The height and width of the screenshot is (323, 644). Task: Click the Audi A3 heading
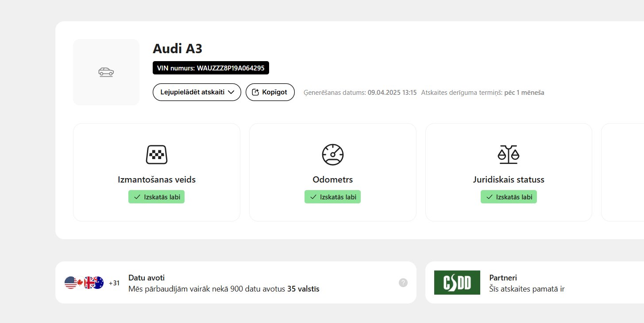pos(177,48)
